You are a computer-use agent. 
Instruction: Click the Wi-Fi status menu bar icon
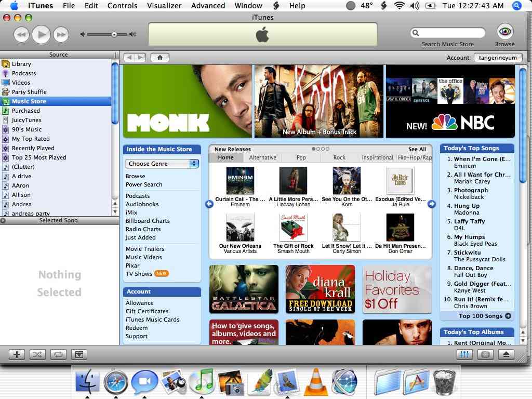click(x=400, y=6)
